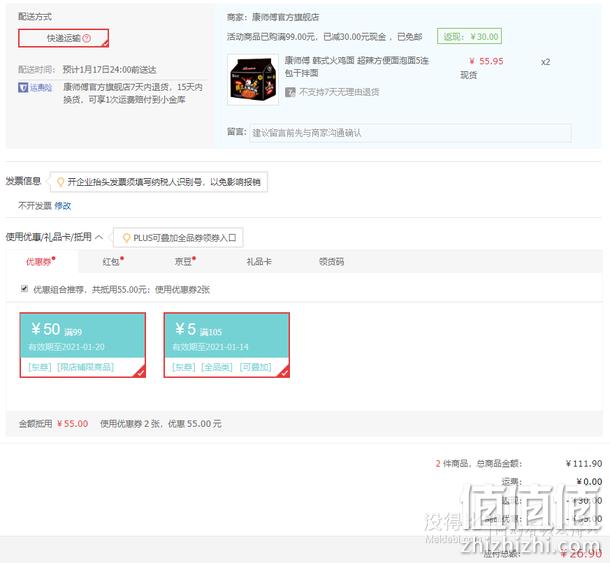Screen dimensions: 610x563
Task: Deselect the ¥5 满105 coupon
Action: click(226, 345)
